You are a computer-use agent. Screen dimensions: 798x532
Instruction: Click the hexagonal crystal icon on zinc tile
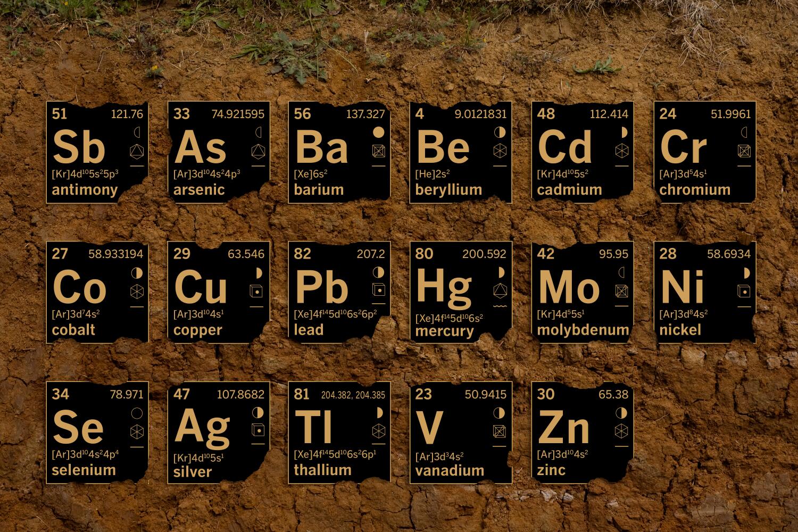[621, 431]
